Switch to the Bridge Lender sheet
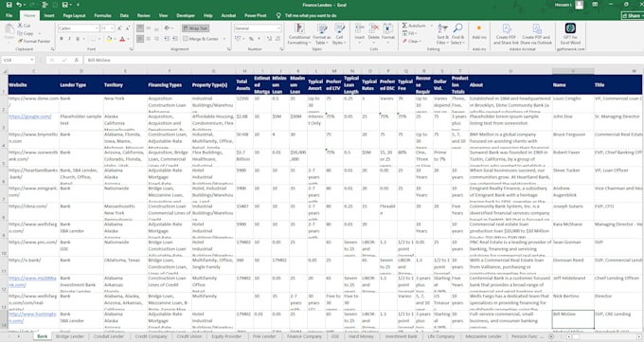The height and width of the screenshot is (342, 644). coord(70,336)
